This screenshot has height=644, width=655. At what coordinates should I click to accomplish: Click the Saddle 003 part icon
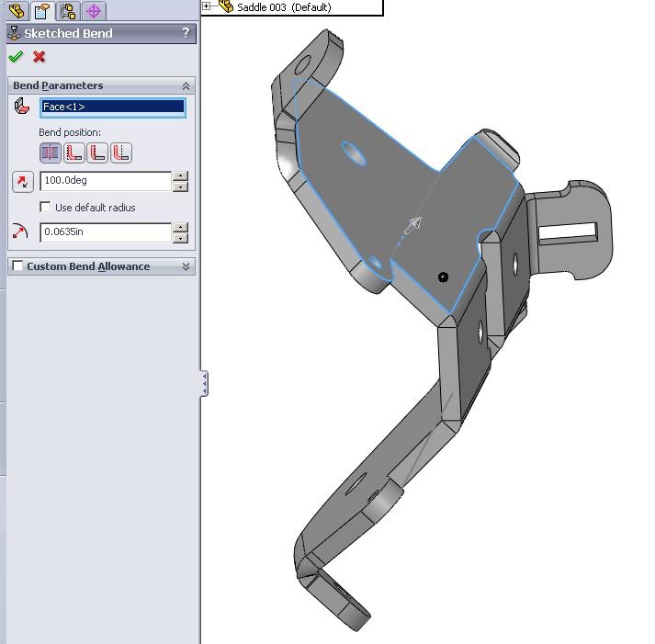pyautogui.click(x=226, y=6)
